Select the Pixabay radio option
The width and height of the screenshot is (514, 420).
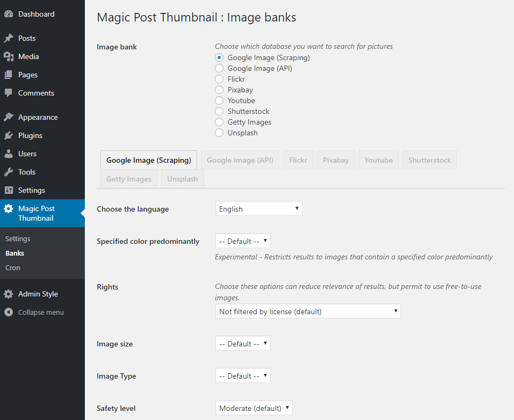219,90
